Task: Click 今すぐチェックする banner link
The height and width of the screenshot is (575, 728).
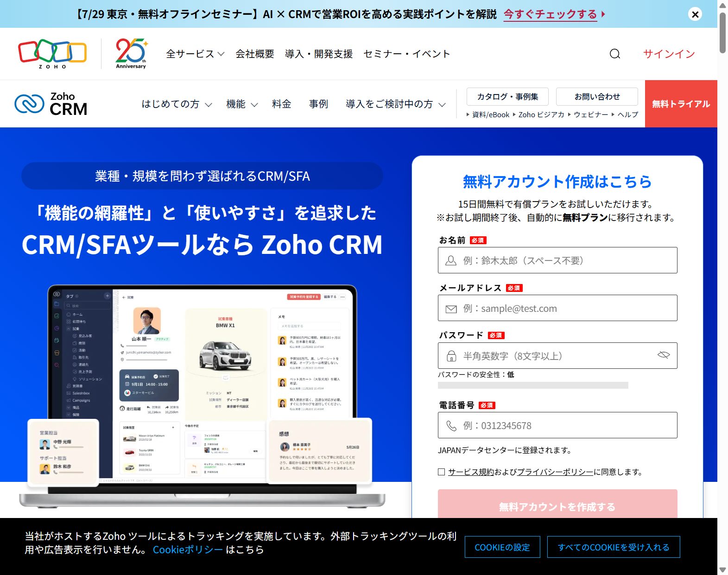Action: 551,14
